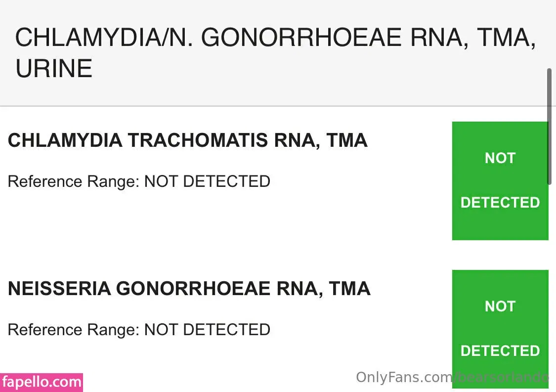Select the CHLAMYDIA TRACHOMATIS RNA, TMA heading
This screenshot has width=556, height=392.
click(187, 141)
